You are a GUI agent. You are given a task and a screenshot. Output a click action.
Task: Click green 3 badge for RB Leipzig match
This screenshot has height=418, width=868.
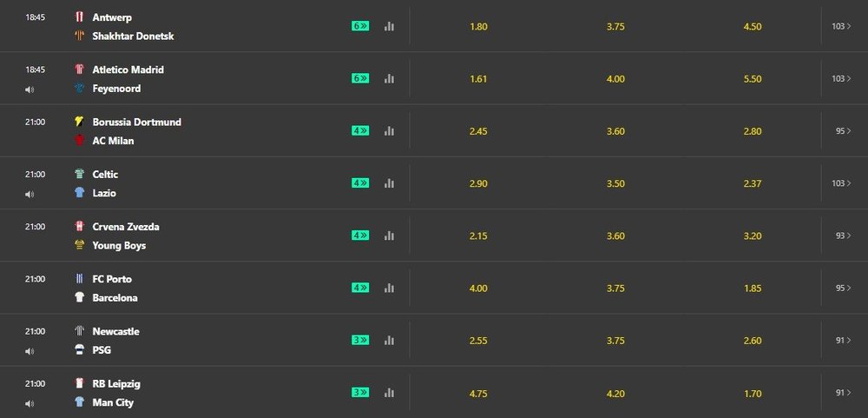[x=360, y=393]
